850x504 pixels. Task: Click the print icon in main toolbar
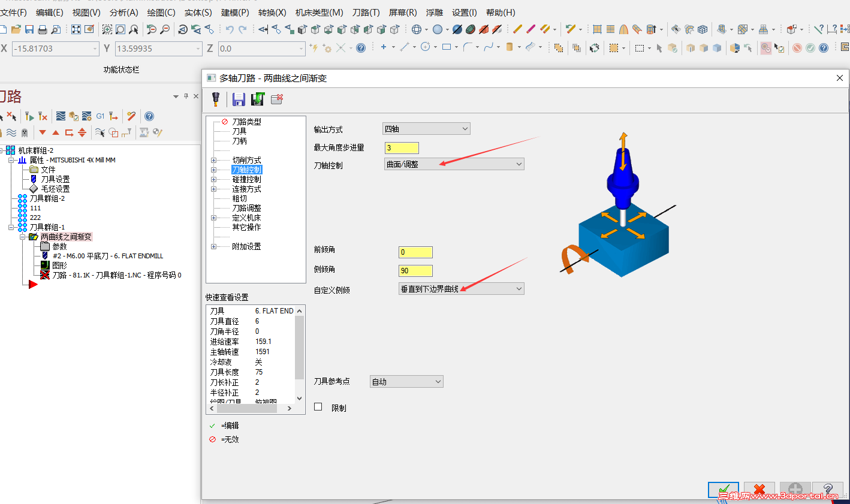(43, 29)
